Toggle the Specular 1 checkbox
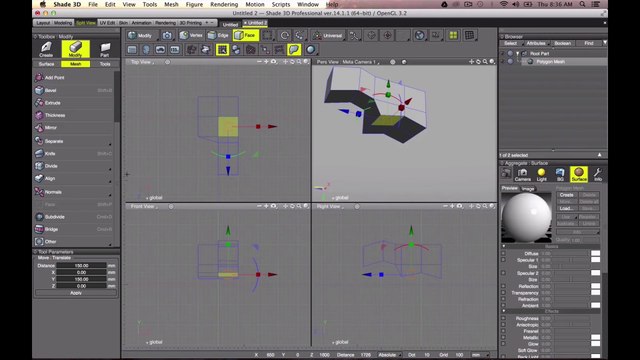This screenshot has width=640, height=360. click(x=503, y=260)
